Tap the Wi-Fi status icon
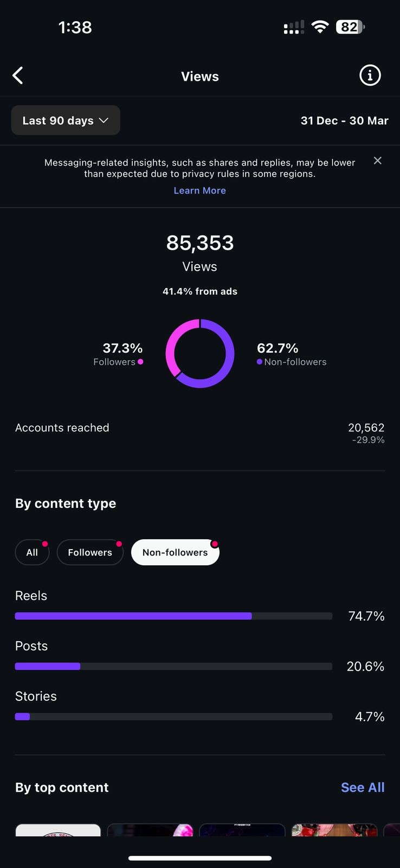 (x=320, y=27)
